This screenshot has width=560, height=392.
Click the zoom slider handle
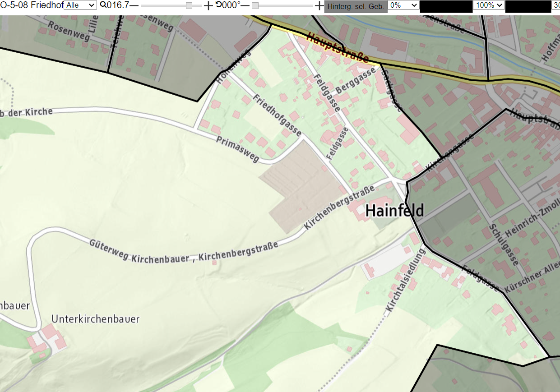[189, 5]
